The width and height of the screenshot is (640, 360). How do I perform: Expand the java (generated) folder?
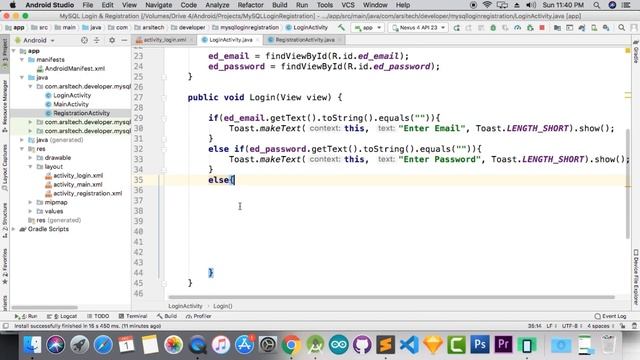[22, 140]
